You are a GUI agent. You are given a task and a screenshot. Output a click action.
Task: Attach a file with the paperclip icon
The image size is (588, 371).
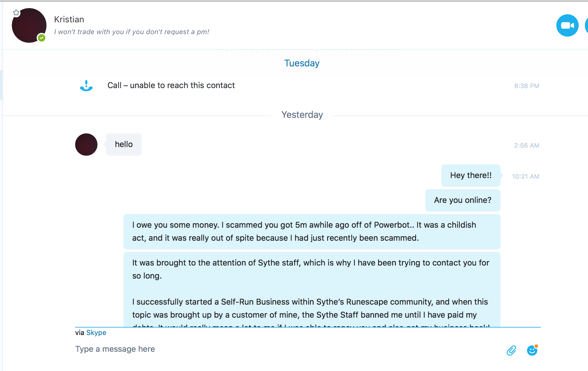coord(511,351)
